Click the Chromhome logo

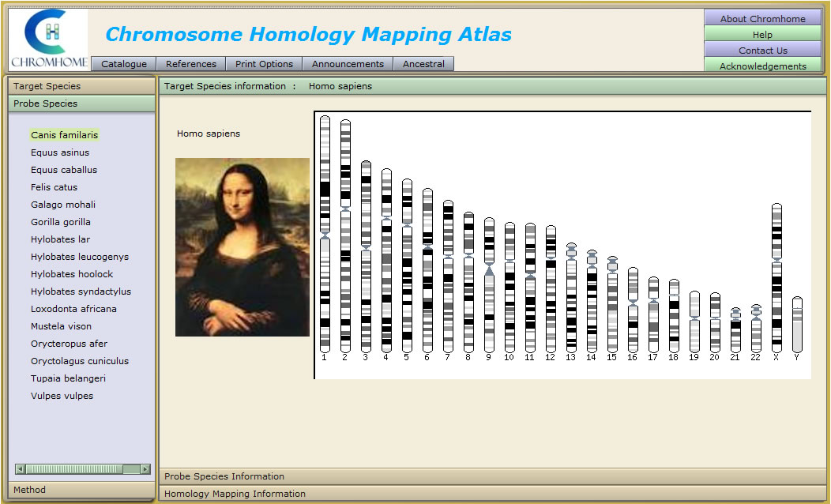click(x=49, y=39)
